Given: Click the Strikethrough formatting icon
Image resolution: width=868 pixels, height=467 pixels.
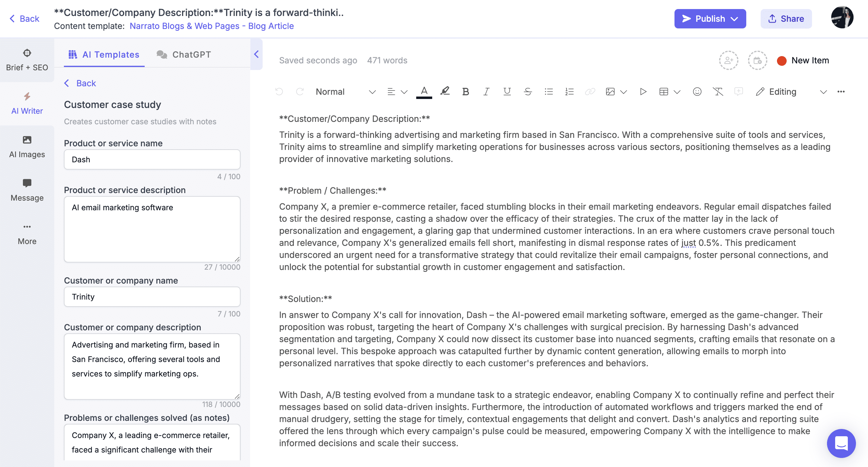Looking at the screenshot, I should [527, 91].
